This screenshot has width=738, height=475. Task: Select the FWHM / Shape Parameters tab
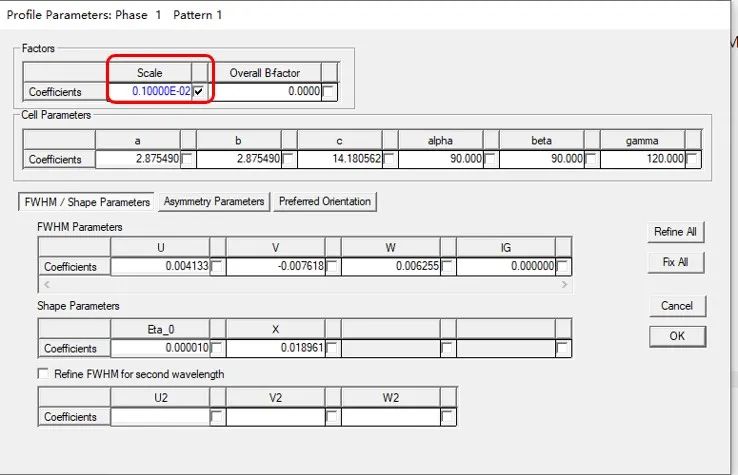(x=86, y=202)
